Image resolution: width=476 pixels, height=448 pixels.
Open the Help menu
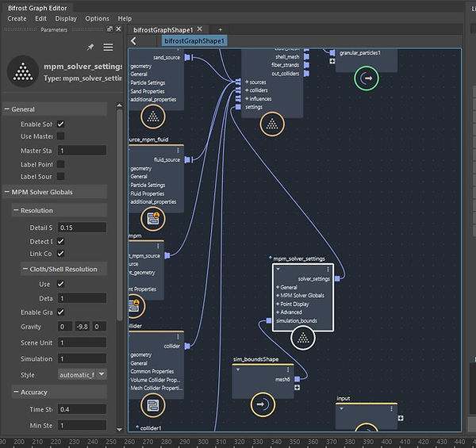125,18
